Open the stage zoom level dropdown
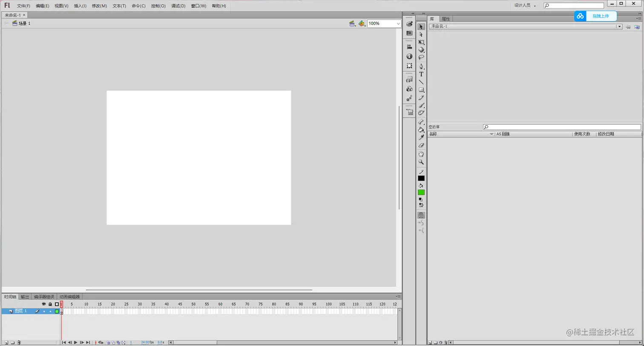 tap(398, 23)
